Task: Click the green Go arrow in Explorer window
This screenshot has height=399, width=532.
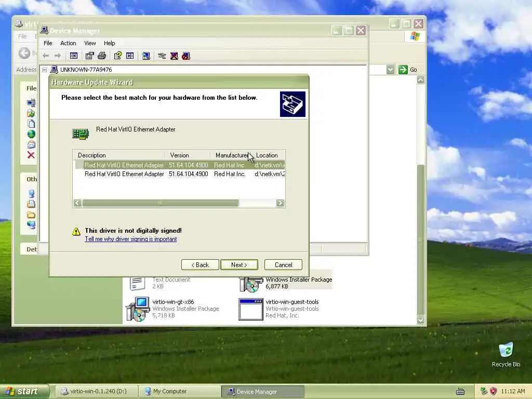Action: point(403,70)
